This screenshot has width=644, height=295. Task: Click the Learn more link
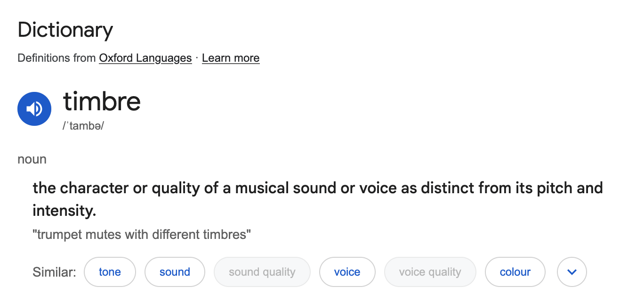pyautogui.click(x=230, y=58)
